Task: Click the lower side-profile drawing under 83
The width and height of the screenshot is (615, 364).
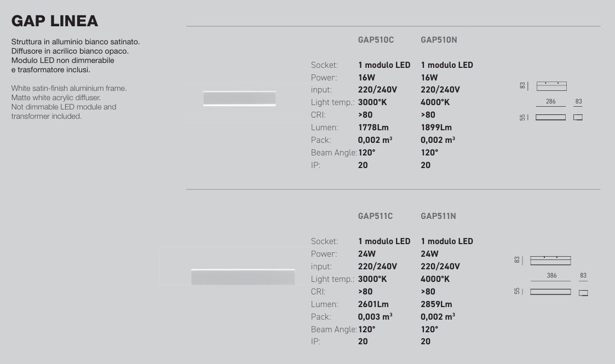Action: [583, 293]
